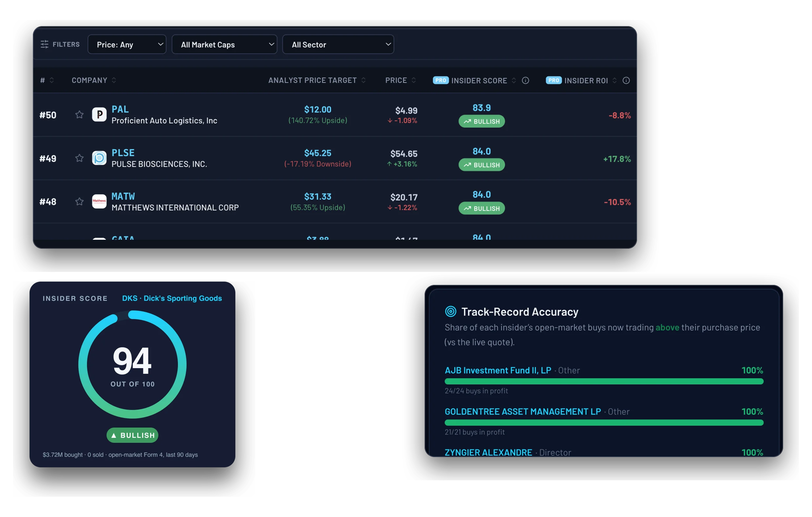Click the Track-Record Accuracy target icon
Viewport: 812px width, 517px height.
coord(451,312)
